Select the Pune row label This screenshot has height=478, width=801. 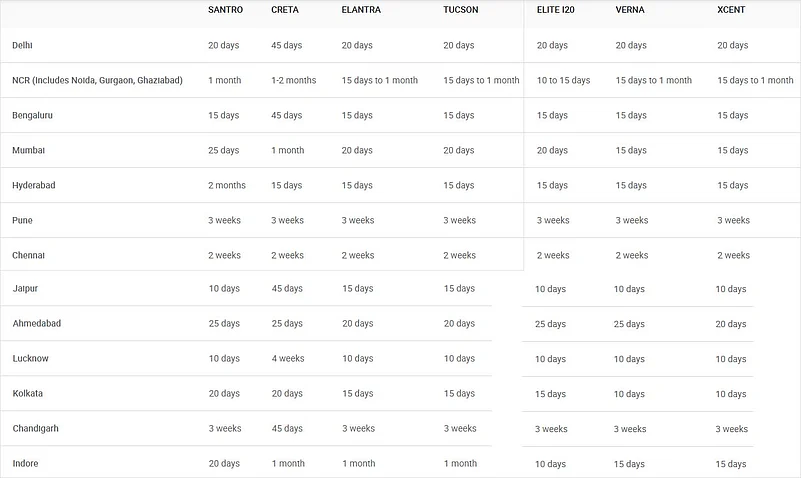tap(22, 220)
